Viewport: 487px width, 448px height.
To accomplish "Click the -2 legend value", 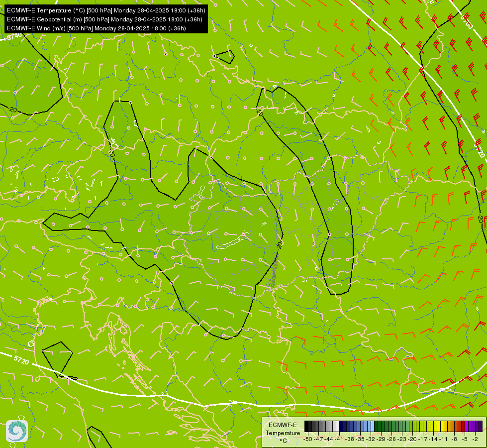I will (475, 439).
